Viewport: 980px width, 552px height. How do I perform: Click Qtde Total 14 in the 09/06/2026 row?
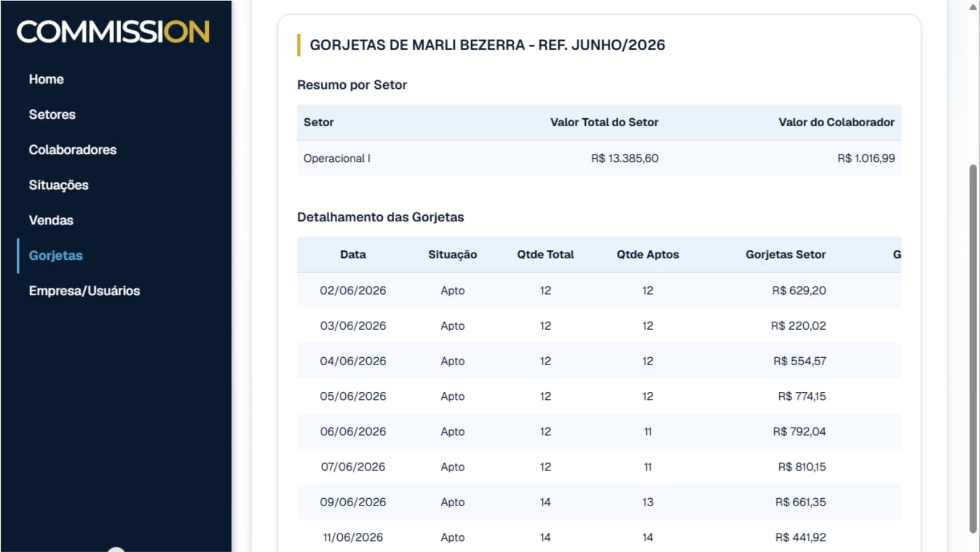545,502
